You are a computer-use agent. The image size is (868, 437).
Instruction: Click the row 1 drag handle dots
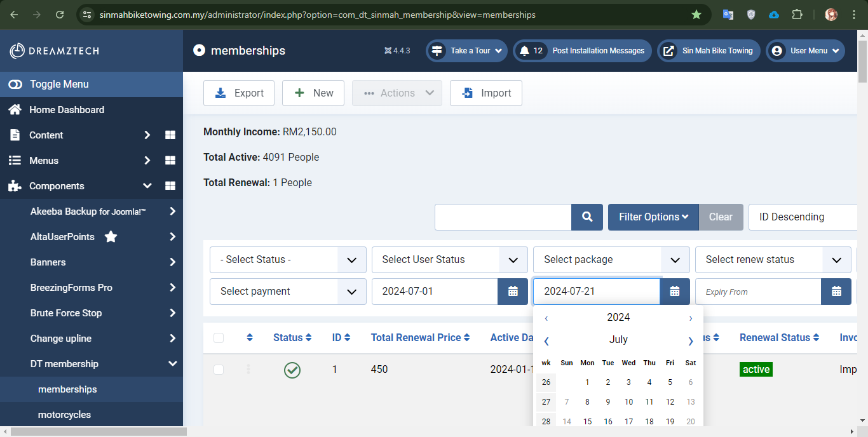pos(248,369)
